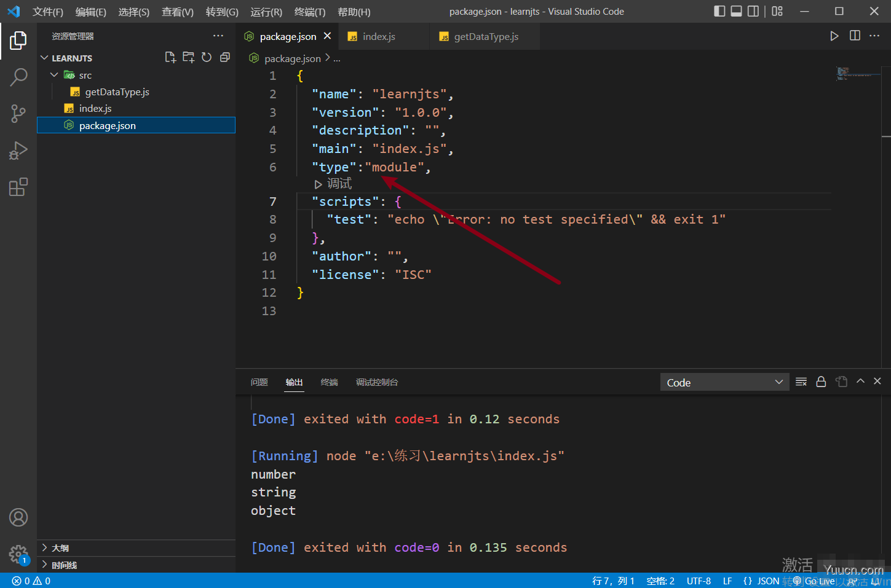Switch to the 终端 terminal panel tab
This screenshot has height=588, width=891.
pyautogui.click(x=330, y=382)
